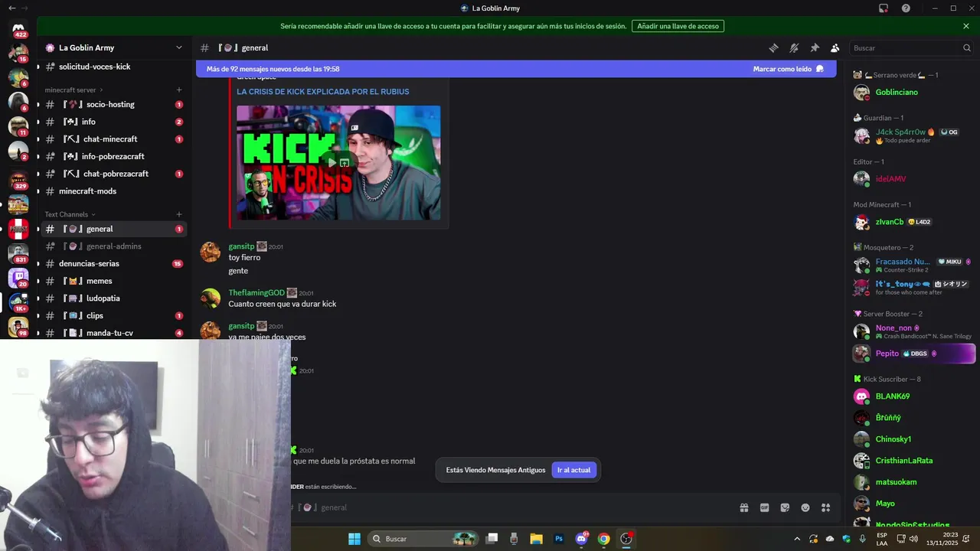The width and height of the screenshot is (980, 551).
Task: Open the Discord direct messages home icon
Action: coord(18,30)
